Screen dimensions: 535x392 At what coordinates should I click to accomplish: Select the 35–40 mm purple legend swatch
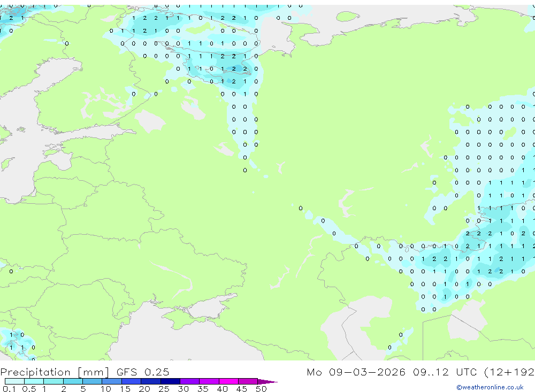coord(209,381)
